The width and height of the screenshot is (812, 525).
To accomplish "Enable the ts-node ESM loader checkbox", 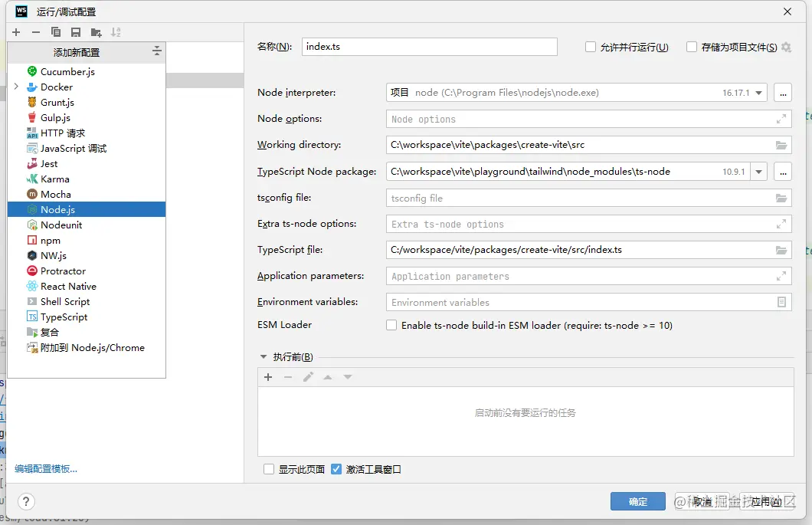I will point(391,325).
